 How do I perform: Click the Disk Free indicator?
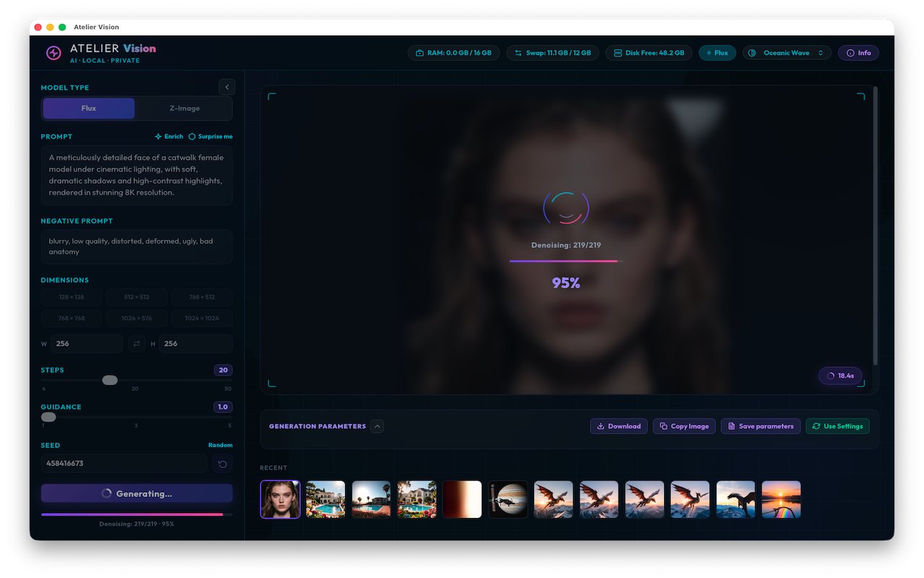(649, 53)
